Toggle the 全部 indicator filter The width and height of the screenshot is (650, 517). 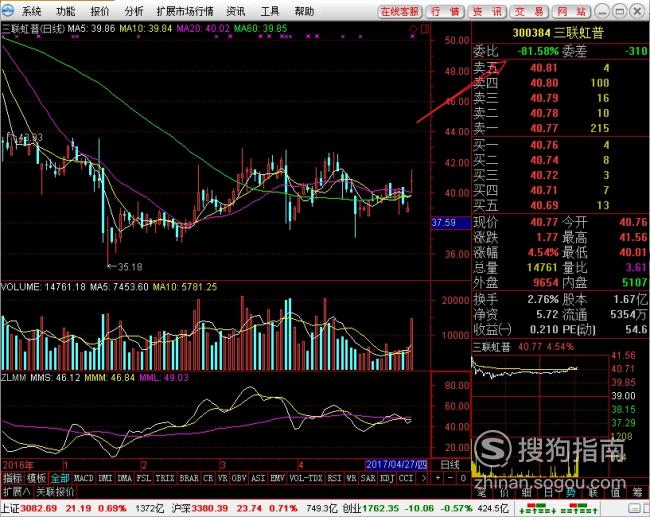60,478
